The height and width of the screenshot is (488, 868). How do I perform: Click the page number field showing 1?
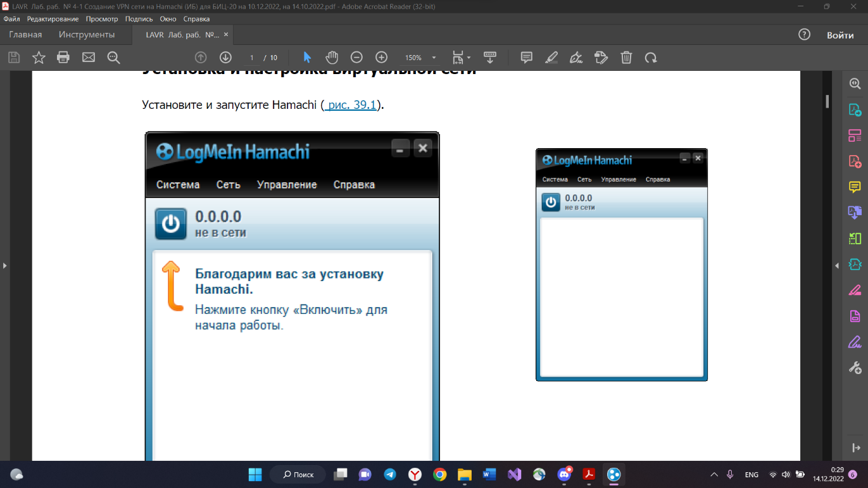click(x=251, y=58)
